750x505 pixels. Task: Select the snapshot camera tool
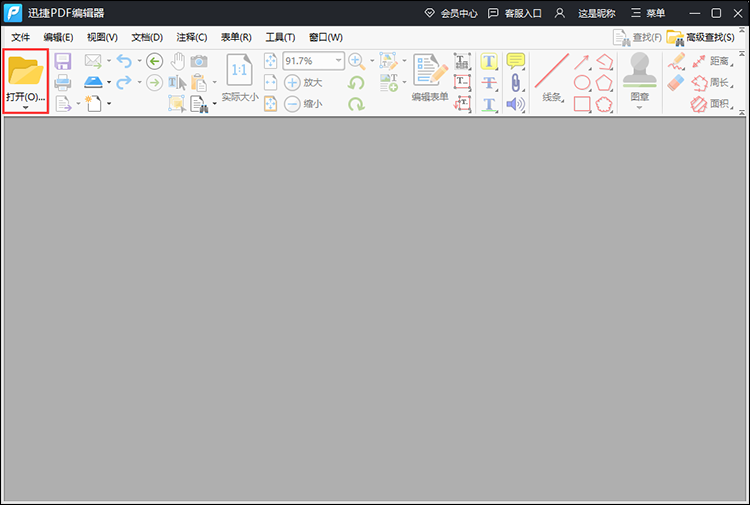tap(199, 61)
